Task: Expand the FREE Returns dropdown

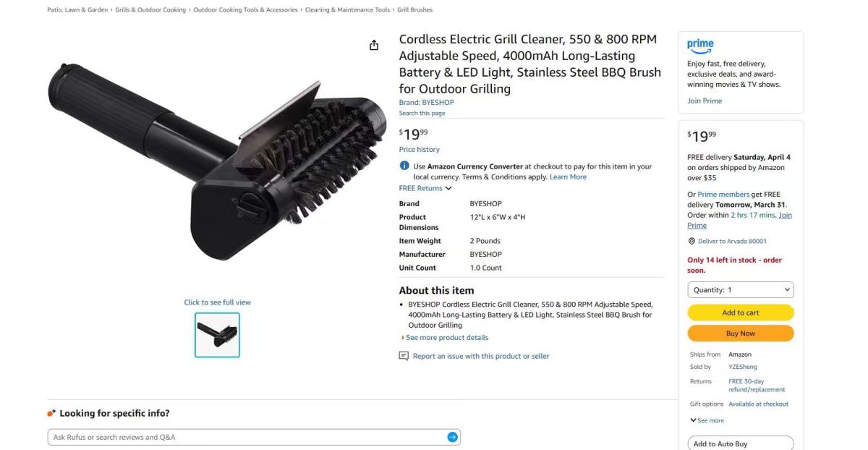Action: [x=425, y=188]
